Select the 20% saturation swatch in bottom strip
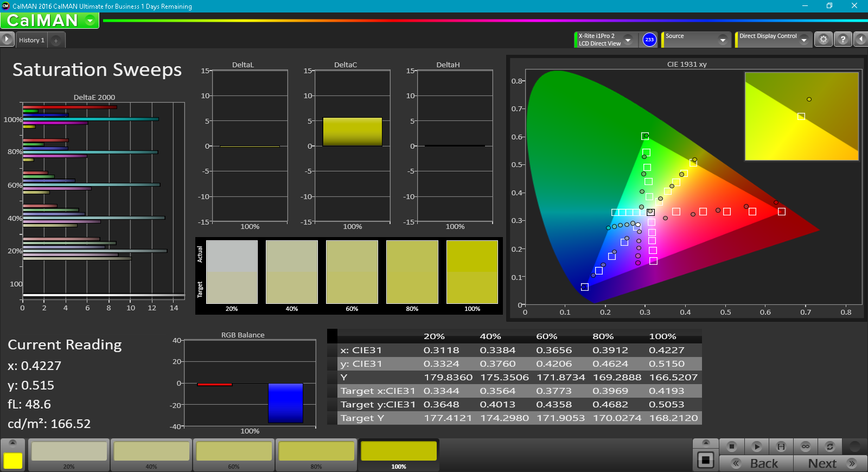The width and height of the screenshot is (868, 472). 69,455
